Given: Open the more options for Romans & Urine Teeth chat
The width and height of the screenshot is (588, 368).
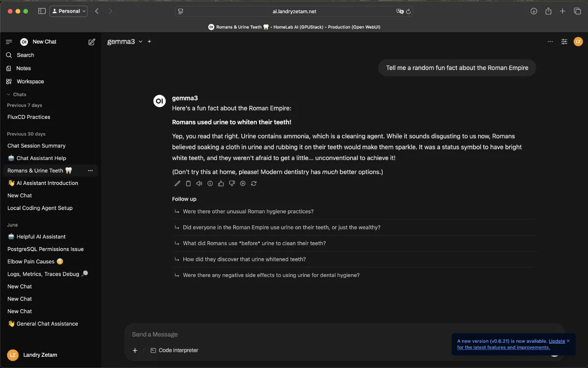Looking at the screenshot, I should [x=90, y=171].
